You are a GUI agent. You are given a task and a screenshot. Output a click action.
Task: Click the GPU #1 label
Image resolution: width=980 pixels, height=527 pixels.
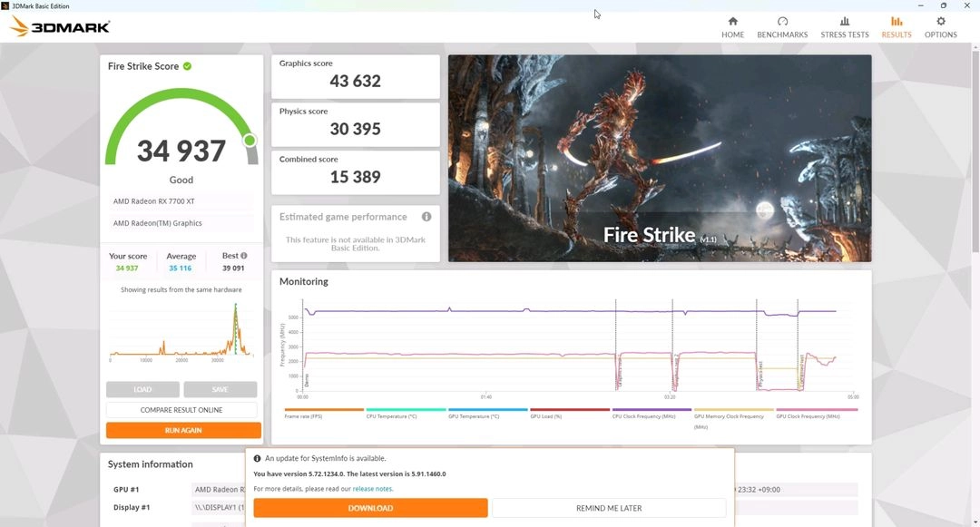tap(126, 490)
